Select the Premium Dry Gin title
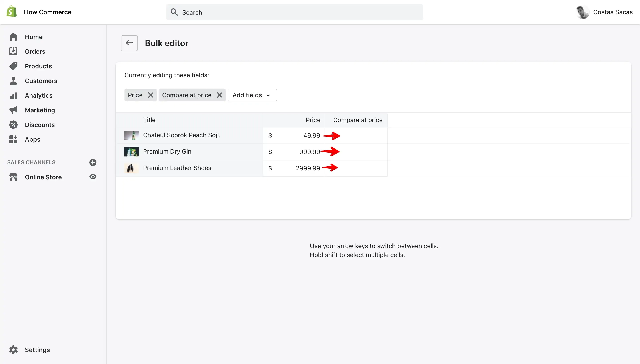Image resolution: width=640 pixels, height=364 pixels. pyautogui.click(x=167, y=152)
